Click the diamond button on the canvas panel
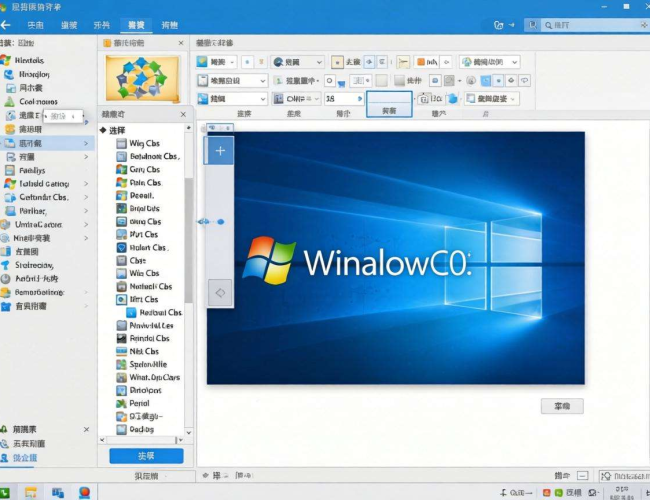This screenshot has width=650, height=500. (x=220, y=293)
